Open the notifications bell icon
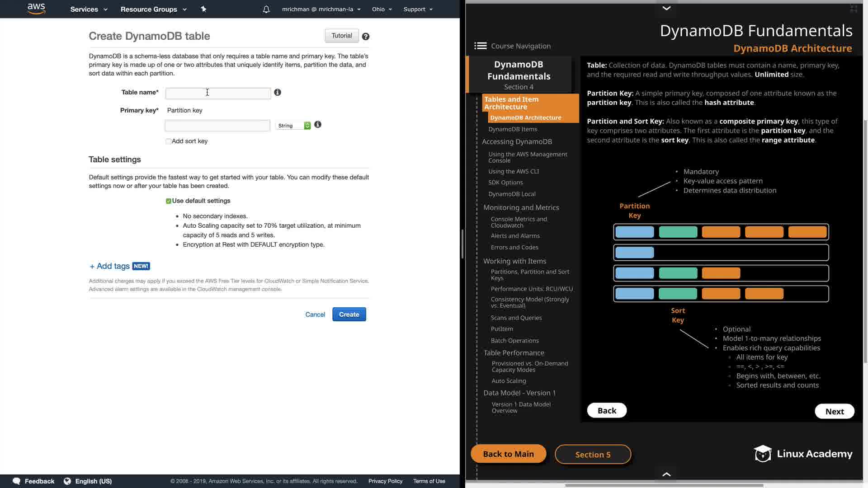The width and height of the screenshot is (868, 488). 266,9
